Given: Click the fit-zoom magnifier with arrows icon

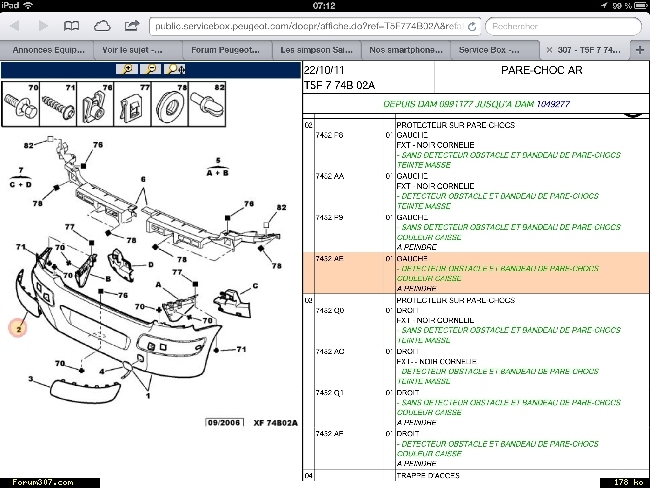Looking at the screenshot, I should pyautogui.click(x=175, y=69).
